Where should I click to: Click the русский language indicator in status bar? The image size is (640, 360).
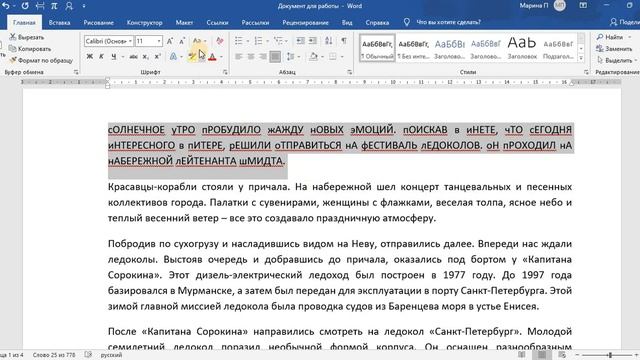111,355
